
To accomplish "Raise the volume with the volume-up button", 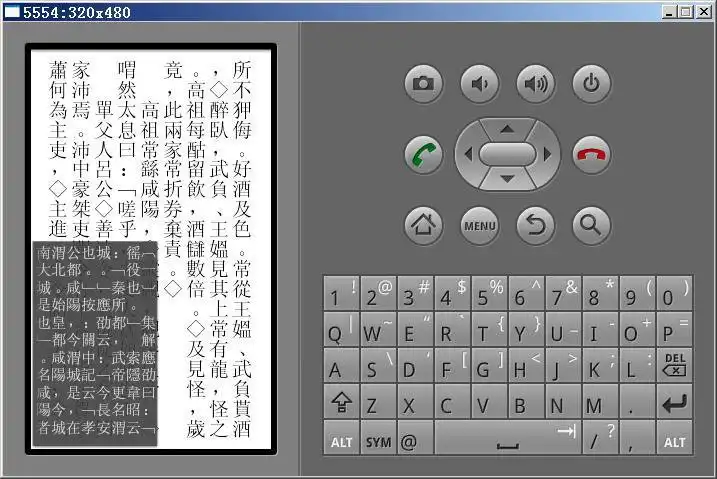I will coord(535,84).
